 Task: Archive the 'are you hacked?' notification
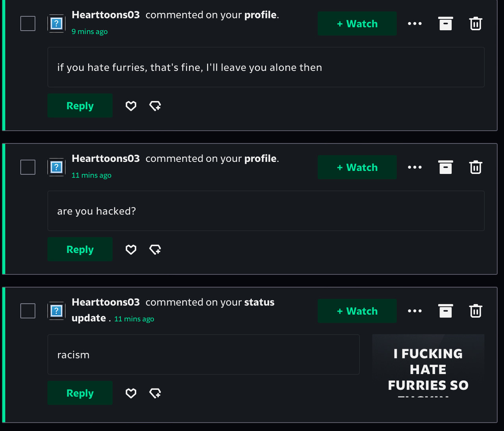tap(445, 167)
